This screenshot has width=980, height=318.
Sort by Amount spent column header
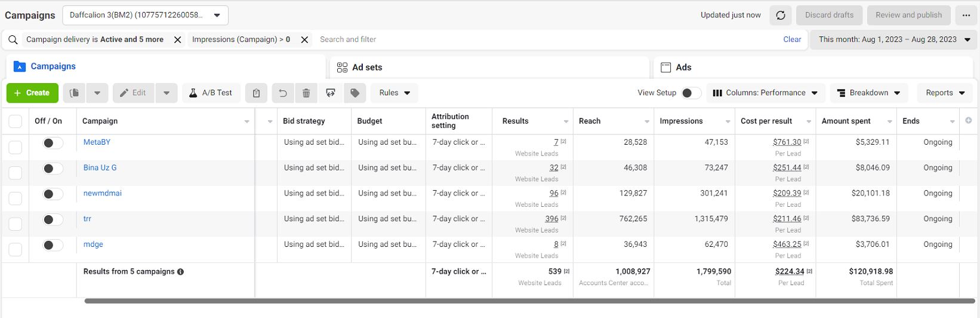[x=856, y=121]
